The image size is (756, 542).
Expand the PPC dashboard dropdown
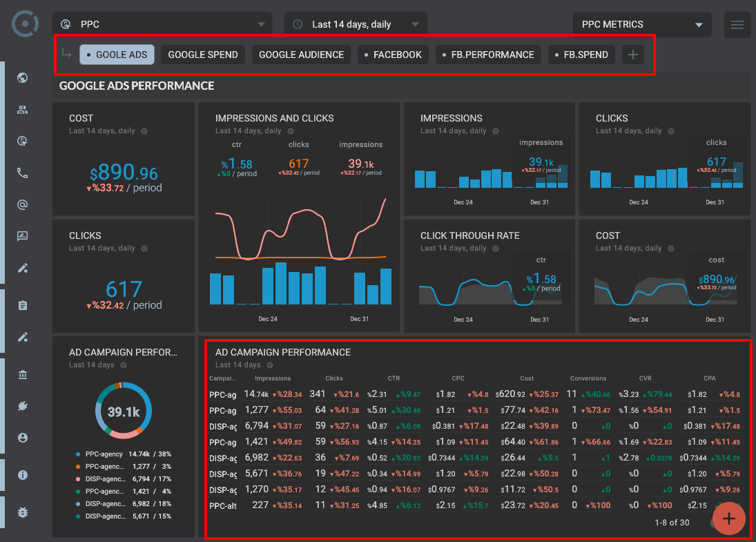pyautogui.click(x=162, y=24)
